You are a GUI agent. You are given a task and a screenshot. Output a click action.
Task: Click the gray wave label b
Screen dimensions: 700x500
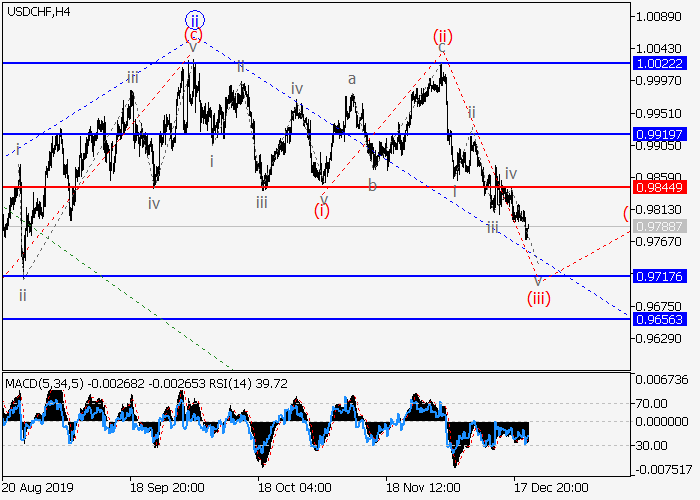[372, 185]
